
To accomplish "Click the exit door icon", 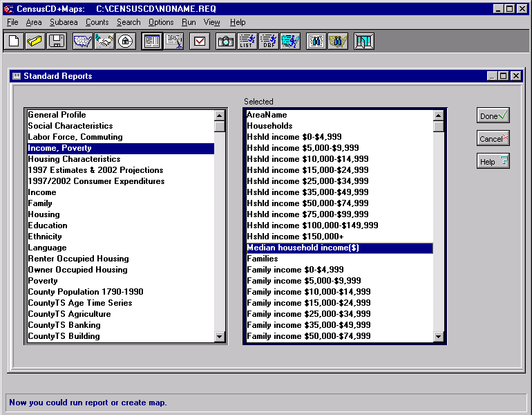I will [x=363, y=41].
